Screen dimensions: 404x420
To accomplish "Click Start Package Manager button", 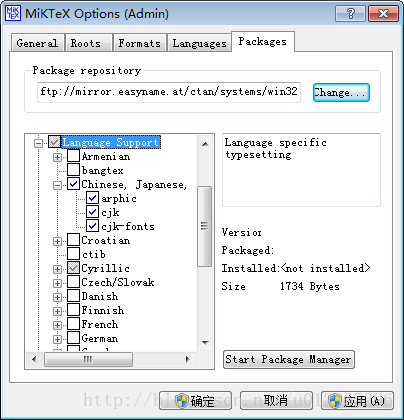I will [x=288, y=359].
